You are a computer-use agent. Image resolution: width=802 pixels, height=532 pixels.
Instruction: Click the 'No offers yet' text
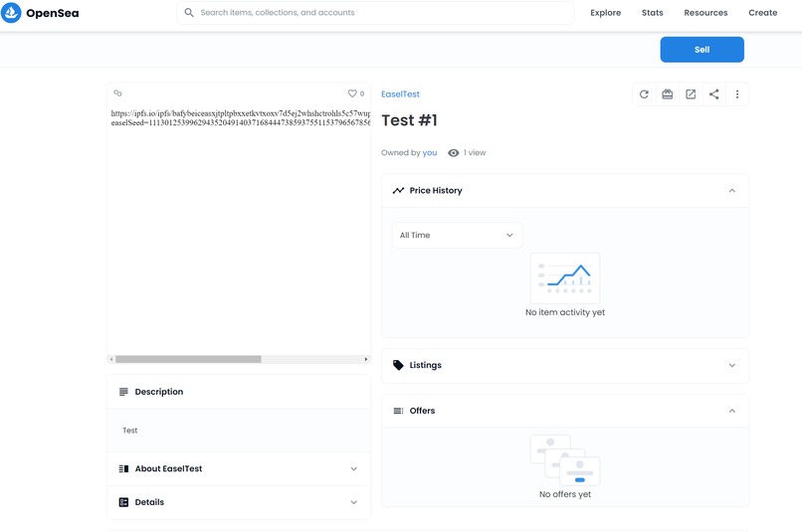click(564, 494)
